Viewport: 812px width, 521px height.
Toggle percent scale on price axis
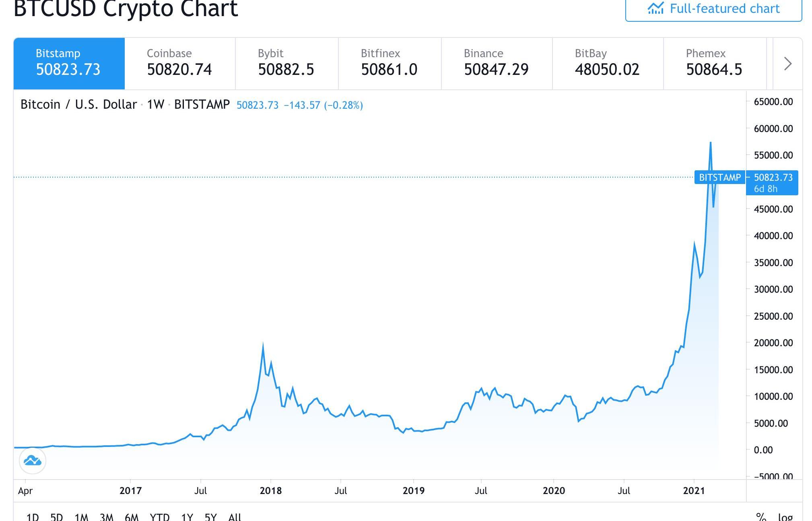tap(760, 516)
